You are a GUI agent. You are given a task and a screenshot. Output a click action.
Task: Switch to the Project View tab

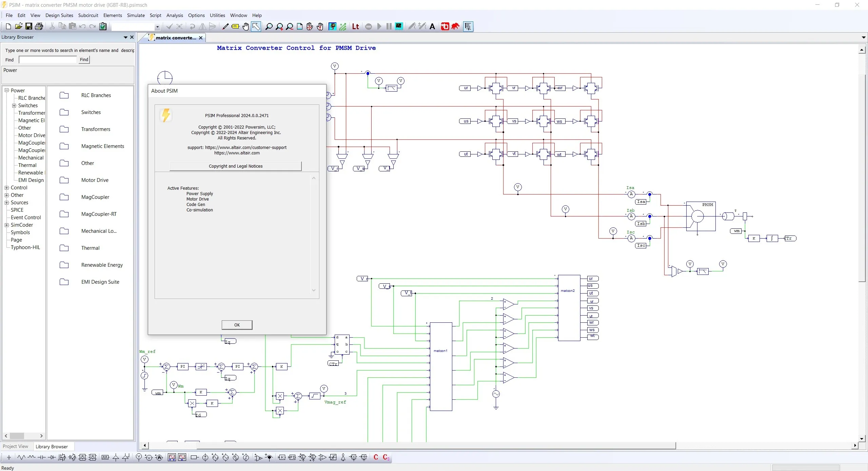[x=16, y=446]
